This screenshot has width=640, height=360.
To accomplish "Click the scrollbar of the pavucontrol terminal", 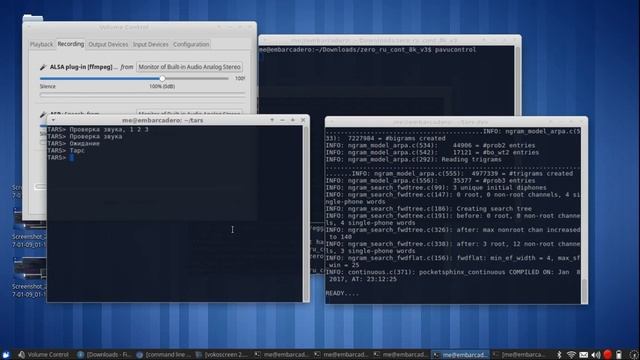I will tap(517, 80).
